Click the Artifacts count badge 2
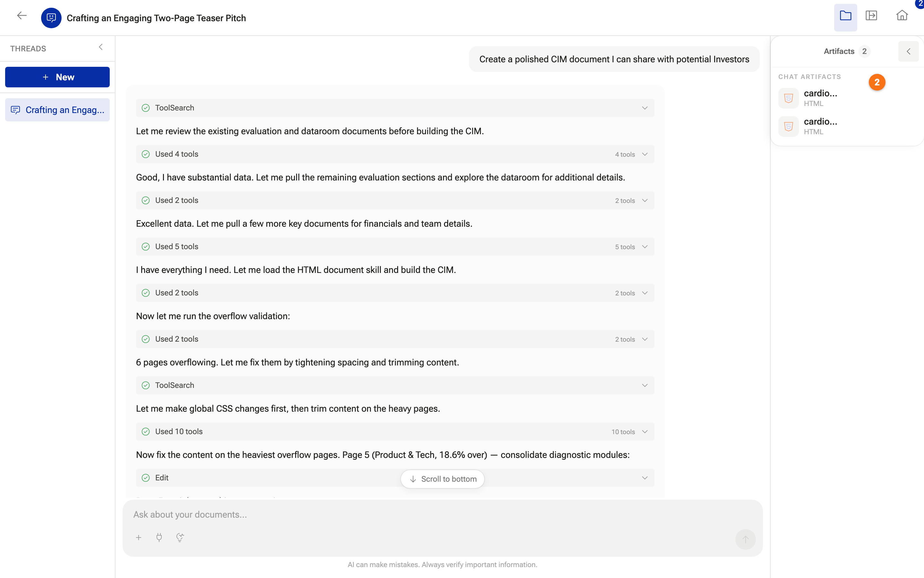The image size is (924, 578). click(864, 51)
